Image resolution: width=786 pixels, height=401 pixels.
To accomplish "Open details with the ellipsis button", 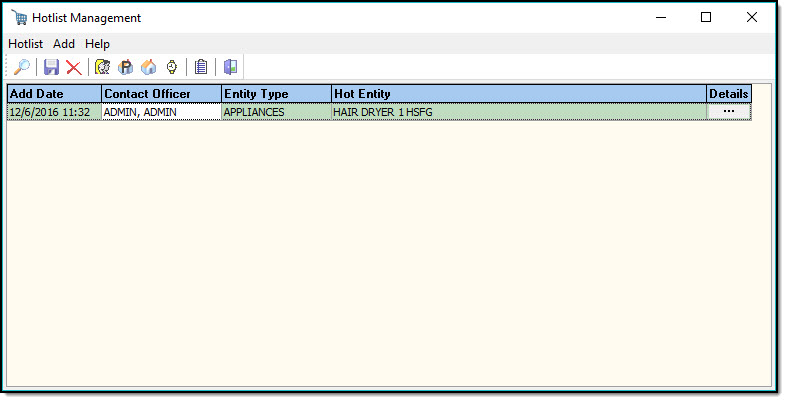I will pos(728,112).
